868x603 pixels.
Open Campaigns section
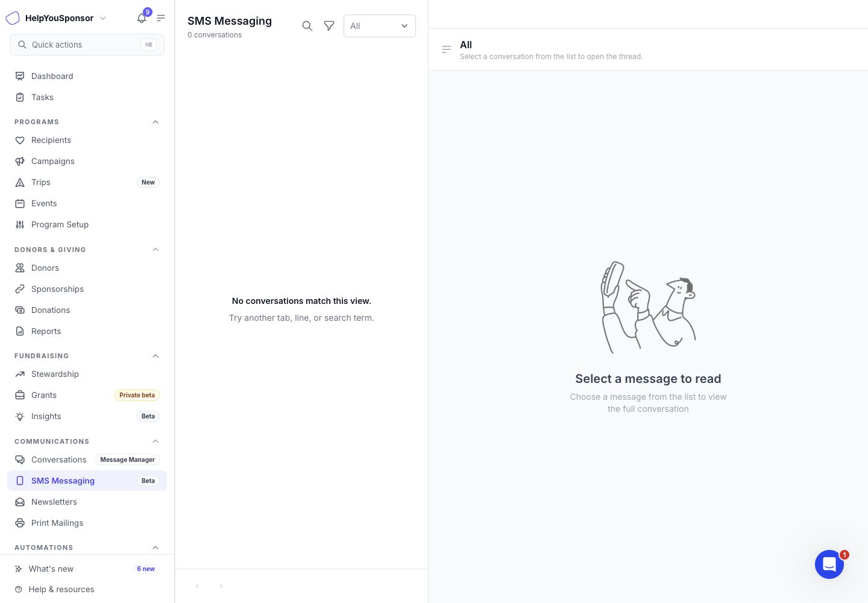coord(87,161)
